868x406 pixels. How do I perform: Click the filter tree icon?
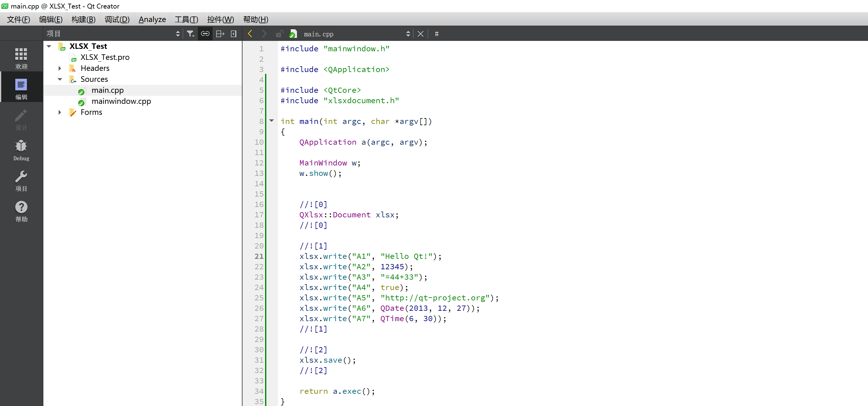[x=190, y=34]
